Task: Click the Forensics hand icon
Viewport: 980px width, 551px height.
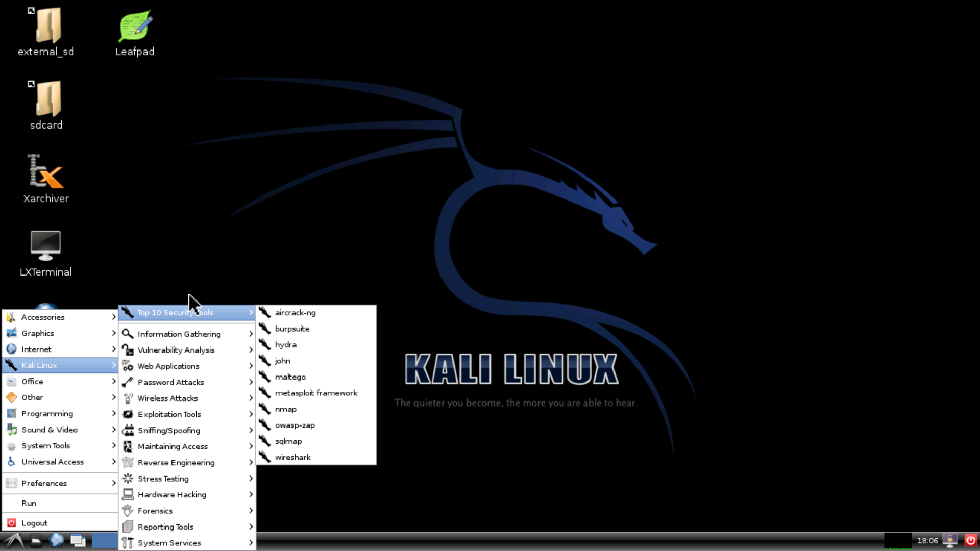Action: pyautogui.click(x=128, y=511)
